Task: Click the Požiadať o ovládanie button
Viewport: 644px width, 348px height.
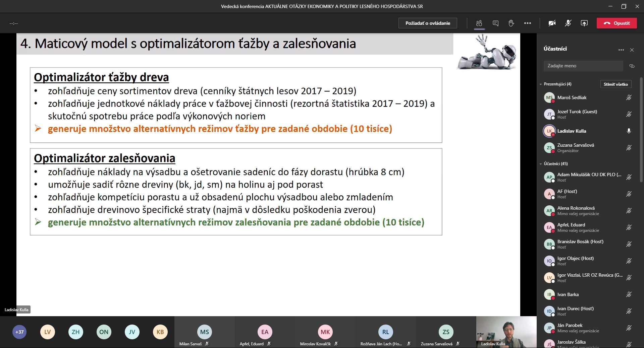Action: 427,23
